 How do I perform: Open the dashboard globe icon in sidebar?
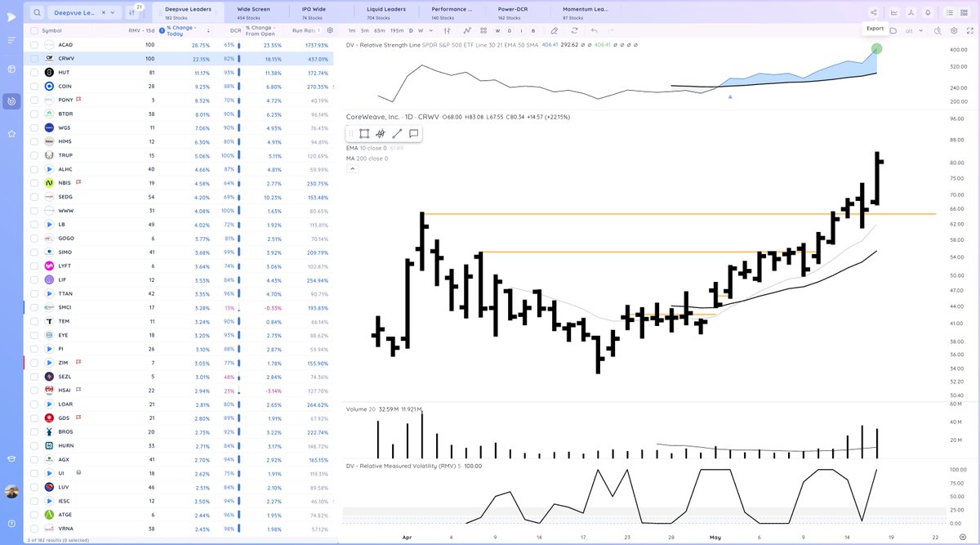[x=11, y=70]
